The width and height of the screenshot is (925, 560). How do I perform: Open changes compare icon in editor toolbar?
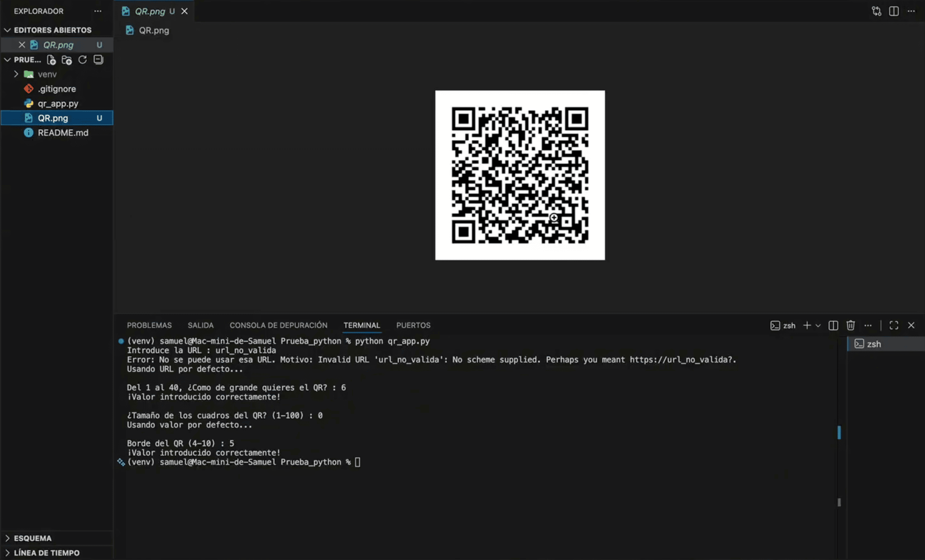876,11
